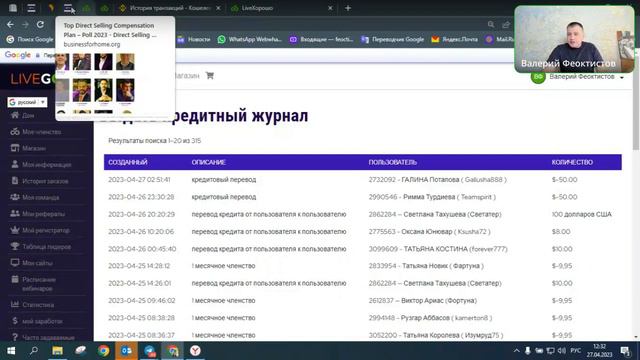
Task: Open the Поиск Google bookmark
Action: point(30,39)
